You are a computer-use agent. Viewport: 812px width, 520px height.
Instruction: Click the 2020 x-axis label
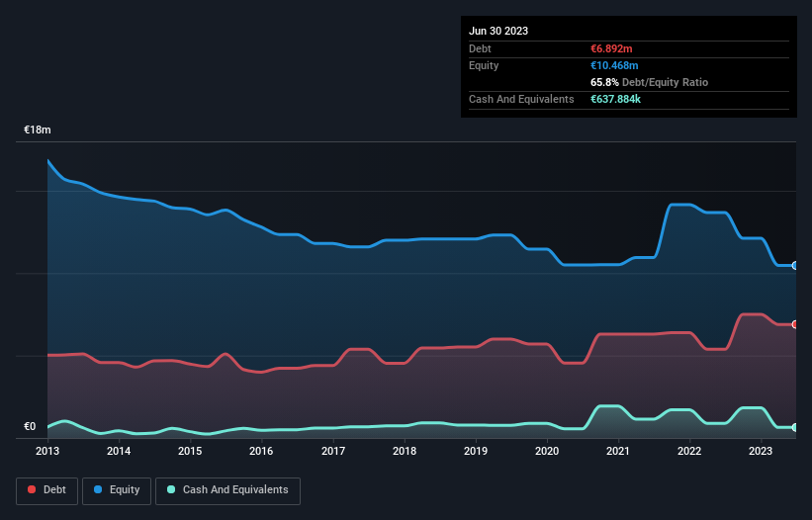[547, 451]
